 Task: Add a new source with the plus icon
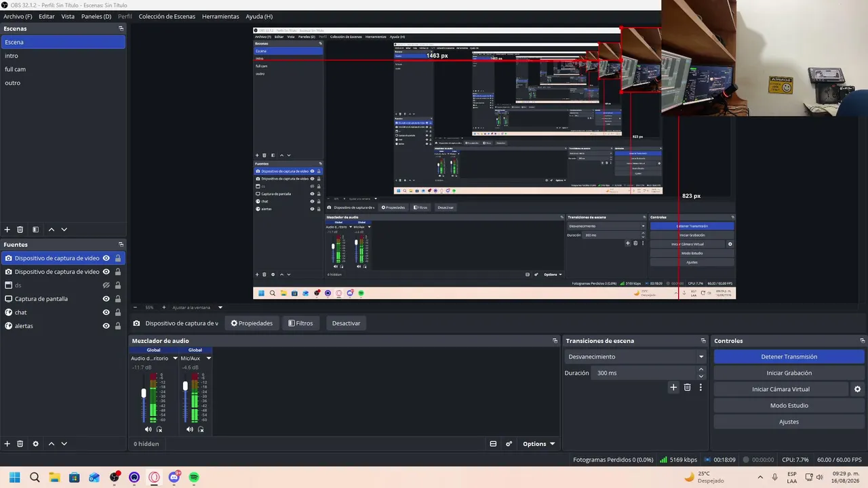[7, 444]
